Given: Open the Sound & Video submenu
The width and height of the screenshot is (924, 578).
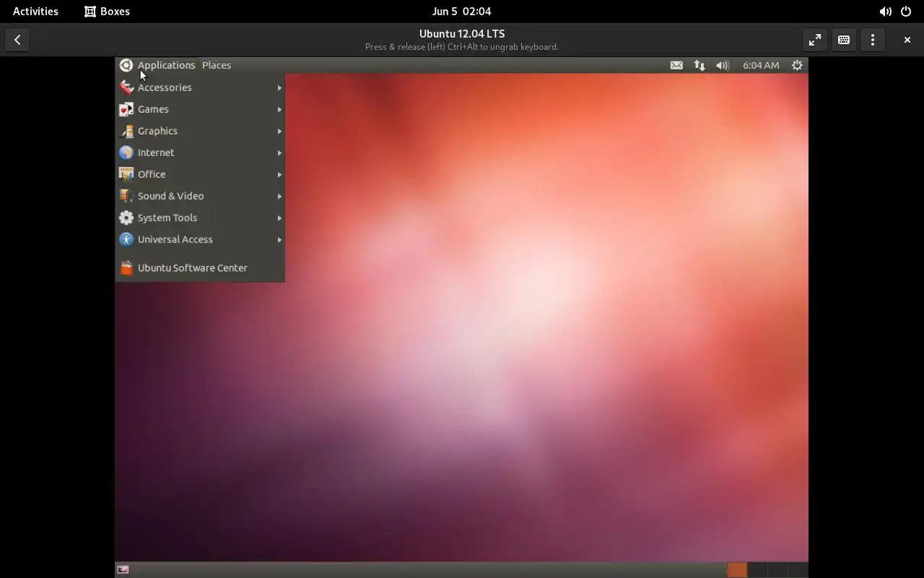Looking at the screenshot, I should click(200, 196).
